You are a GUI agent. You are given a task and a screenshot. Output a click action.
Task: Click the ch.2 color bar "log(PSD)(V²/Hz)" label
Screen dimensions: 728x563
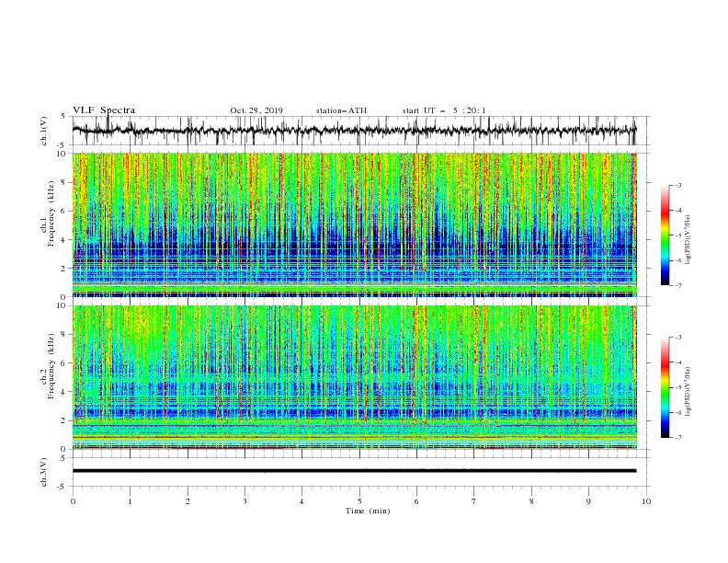[688, 392]
